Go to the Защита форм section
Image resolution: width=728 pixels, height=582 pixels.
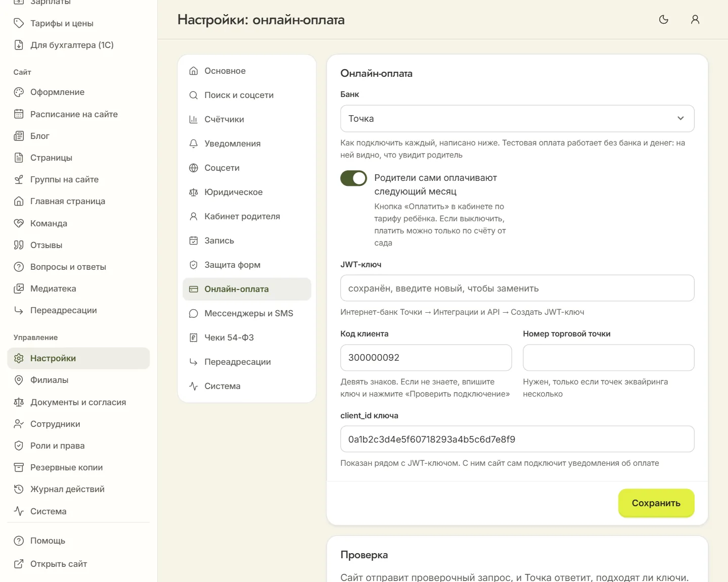point(247,265)
